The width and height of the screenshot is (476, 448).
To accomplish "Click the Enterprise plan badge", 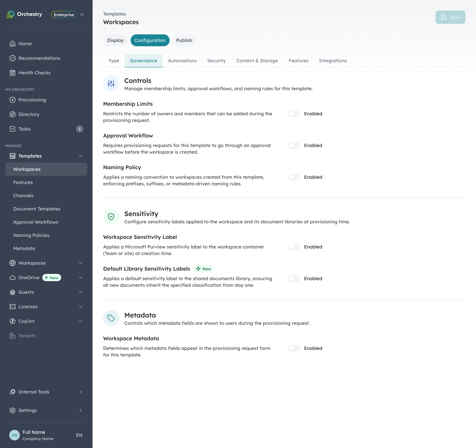I will tap(64, 15).
